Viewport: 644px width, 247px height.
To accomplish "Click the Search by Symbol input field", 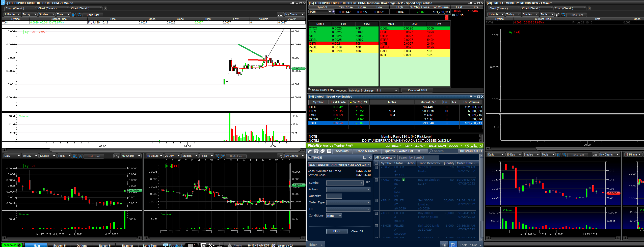I will [x=418, y=158].
